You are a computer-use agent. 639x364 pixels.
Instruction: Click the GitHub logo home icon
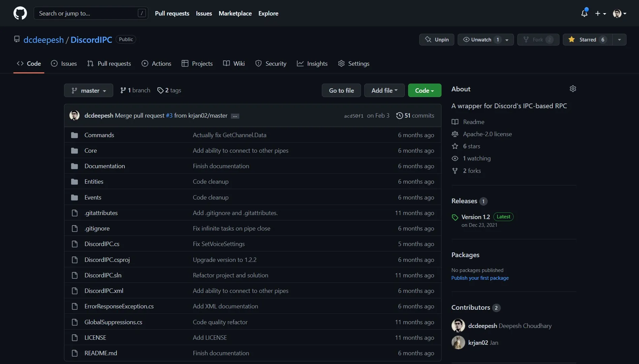(x=20, y=13)
